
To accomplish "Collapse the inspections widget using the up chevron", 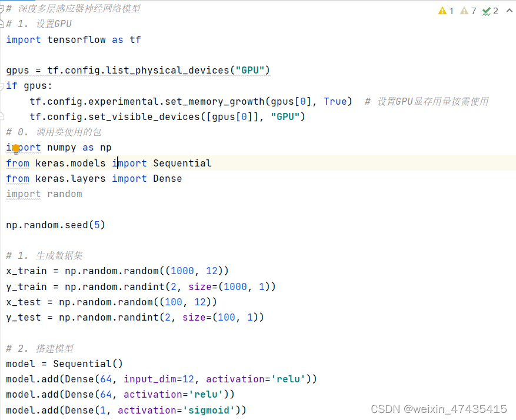I will click(x=509, y=11).
